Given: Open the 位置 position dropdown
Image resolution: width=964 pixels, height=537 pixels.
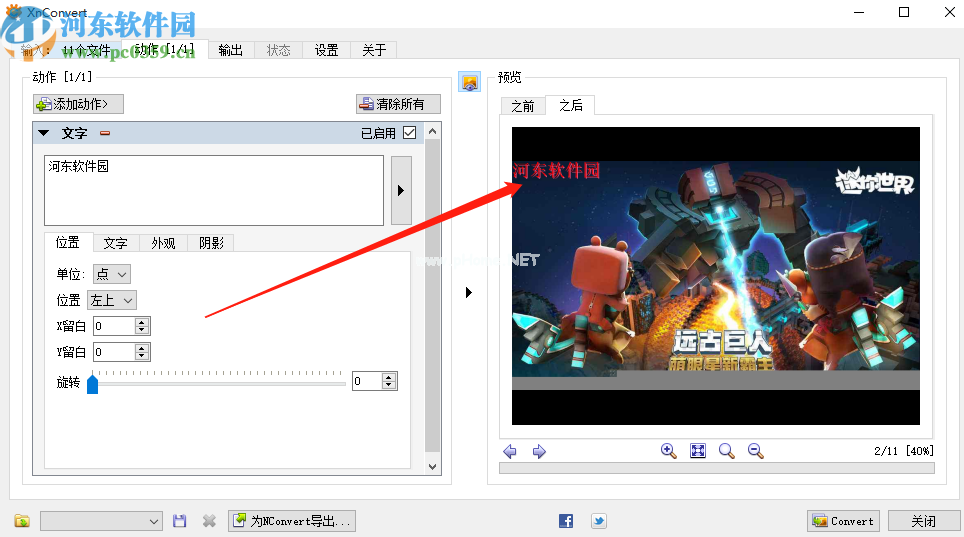Looking at the screenshot, I should [x=112, y=300].
